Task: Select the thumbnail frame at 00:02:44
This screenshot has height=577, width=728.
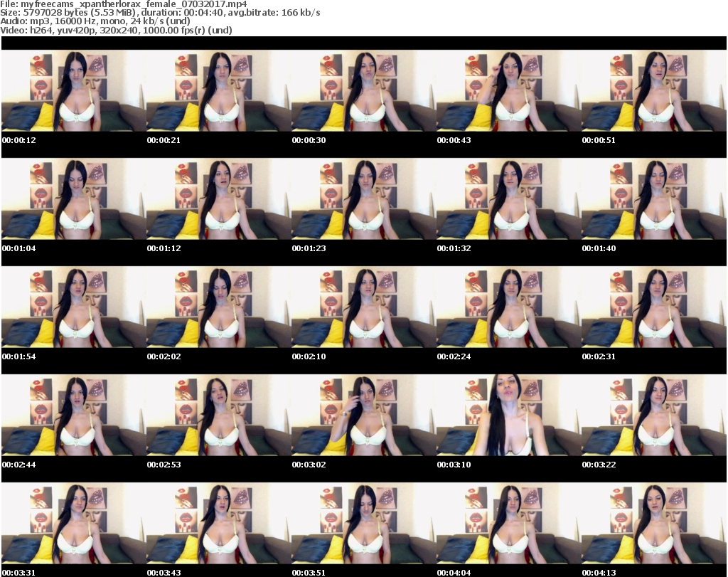Action: coord(74,415)
